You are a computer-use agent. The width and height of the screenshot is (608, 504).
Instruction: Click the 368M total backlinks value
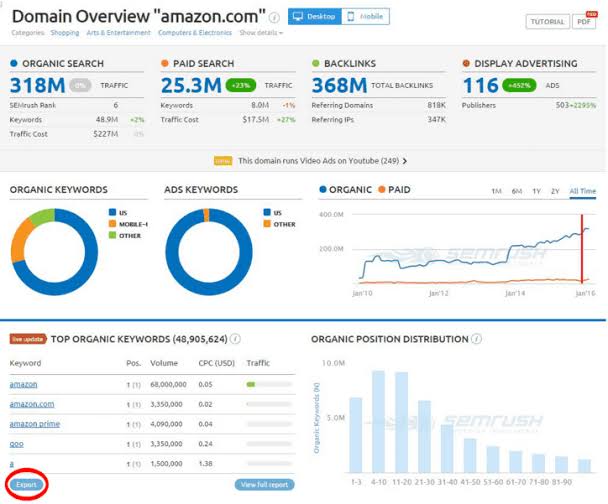click(339, 85)
